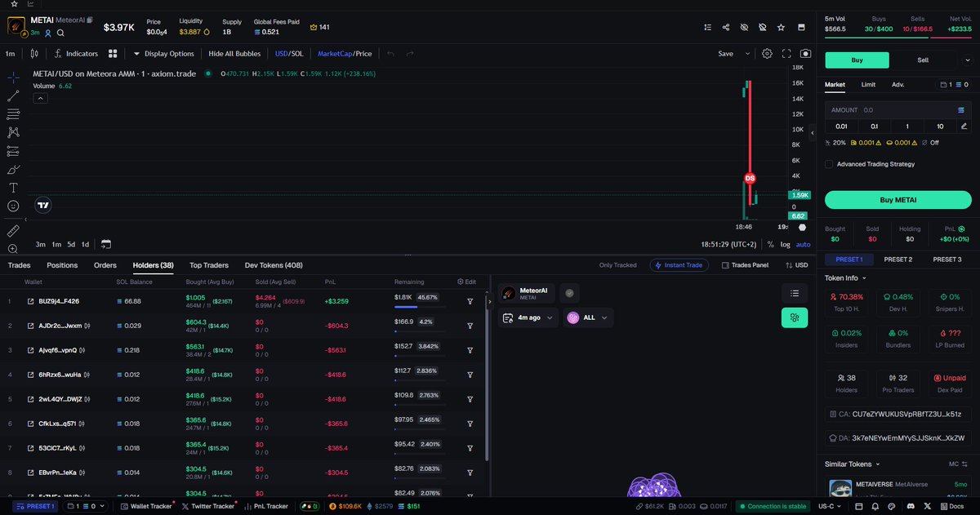Screen dimensions: 980x515
Task: Toggle Instant Trade mode
Action: [x=679, y=265]
